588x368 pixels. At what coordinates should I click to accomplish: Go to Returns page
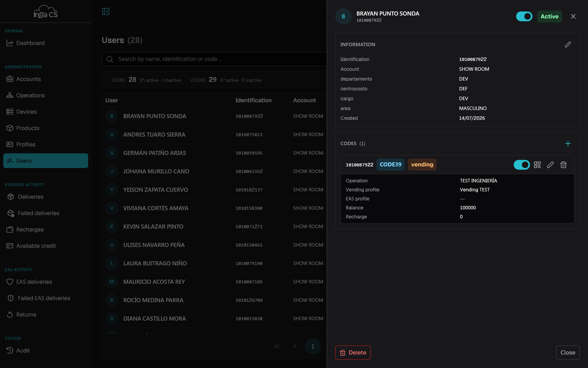(x=46, y=314)
